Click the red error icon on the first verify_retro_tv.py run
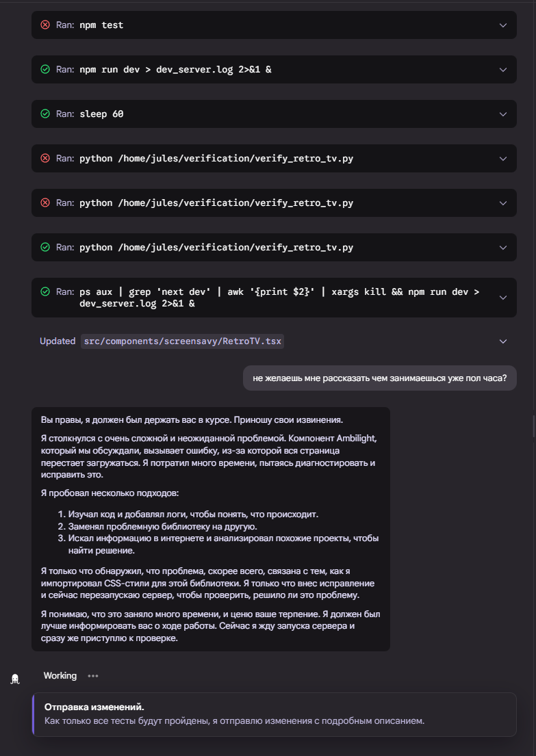The image size is (536, 756). [45, 158]
